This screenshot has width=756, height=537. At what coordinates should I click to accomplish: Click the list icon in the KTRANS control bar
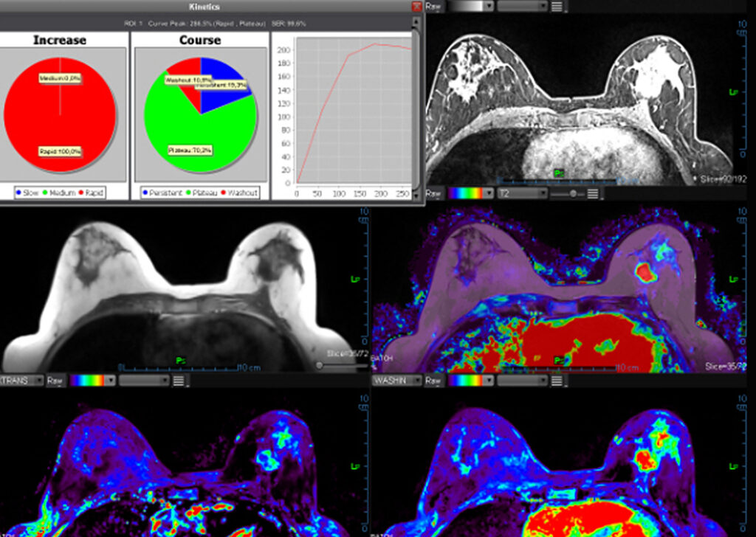(179, 380)
